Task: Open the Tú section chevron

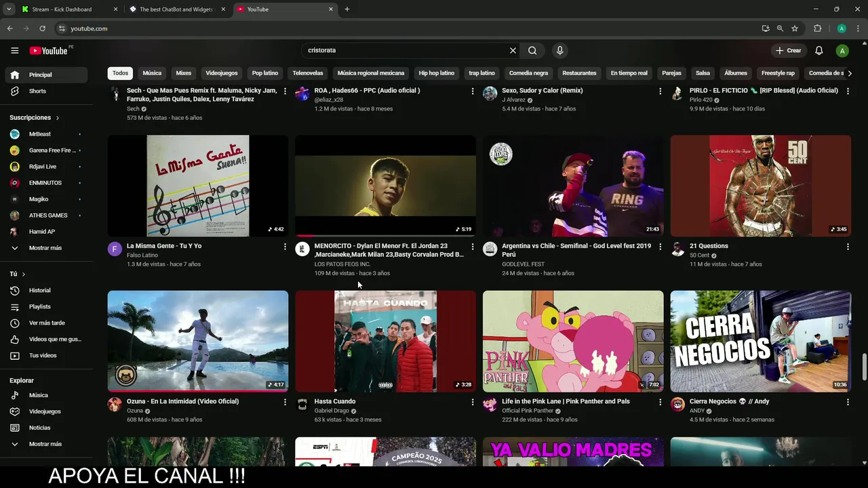Action: coord(24,274)
